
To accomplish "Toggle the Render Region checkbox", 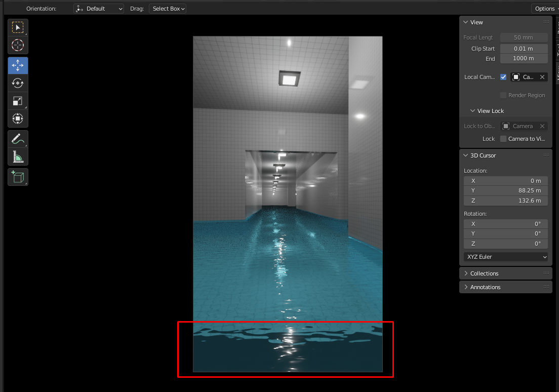I will [503, 95].
